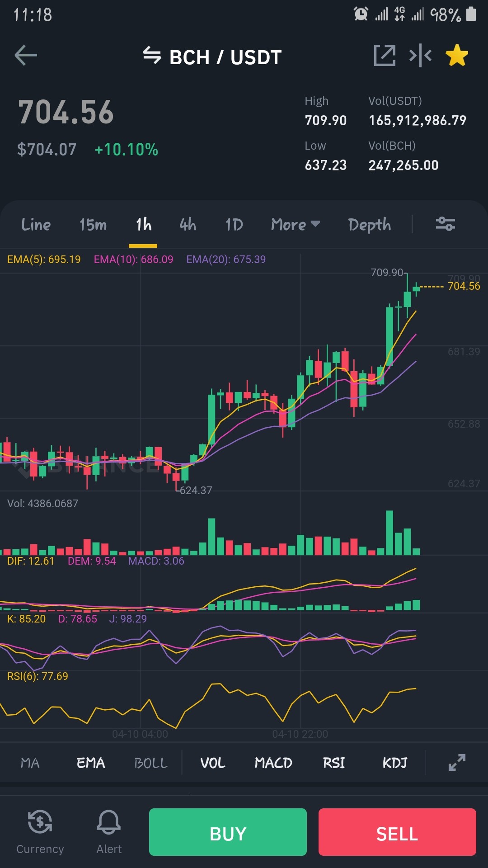This screenshot has width=488, height=868.
Task: Open the share chart icon
Action: 385,56
